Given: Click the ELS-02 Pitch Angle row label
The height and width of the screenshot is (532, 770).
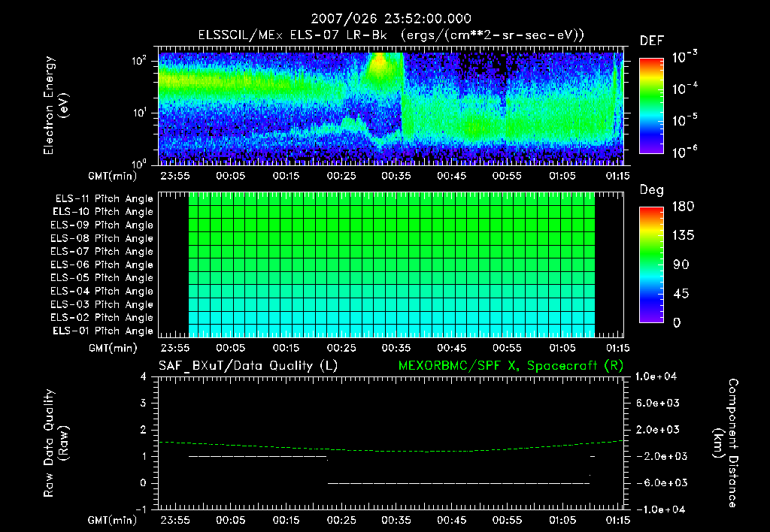Looking at the screenshot, I should pos(102,318).
